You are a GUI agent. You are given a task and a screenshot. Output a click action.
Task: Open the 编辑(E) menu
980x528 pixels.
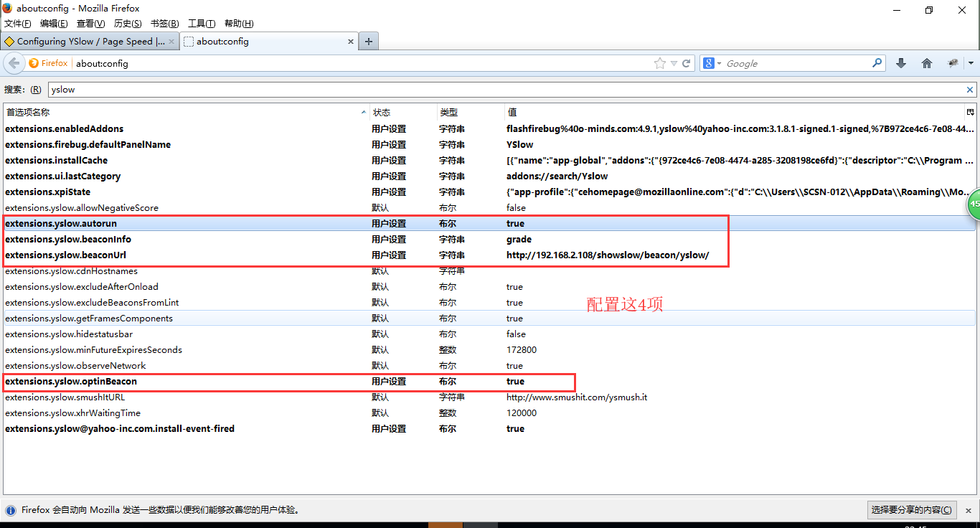[x=54, y=24]
